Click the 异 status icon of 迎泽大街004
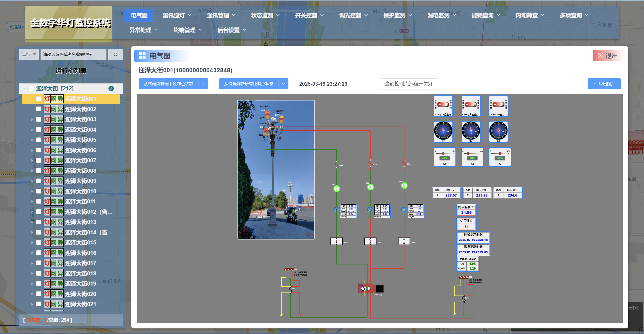This screenshot has height=334, width=644. point(60,130)
